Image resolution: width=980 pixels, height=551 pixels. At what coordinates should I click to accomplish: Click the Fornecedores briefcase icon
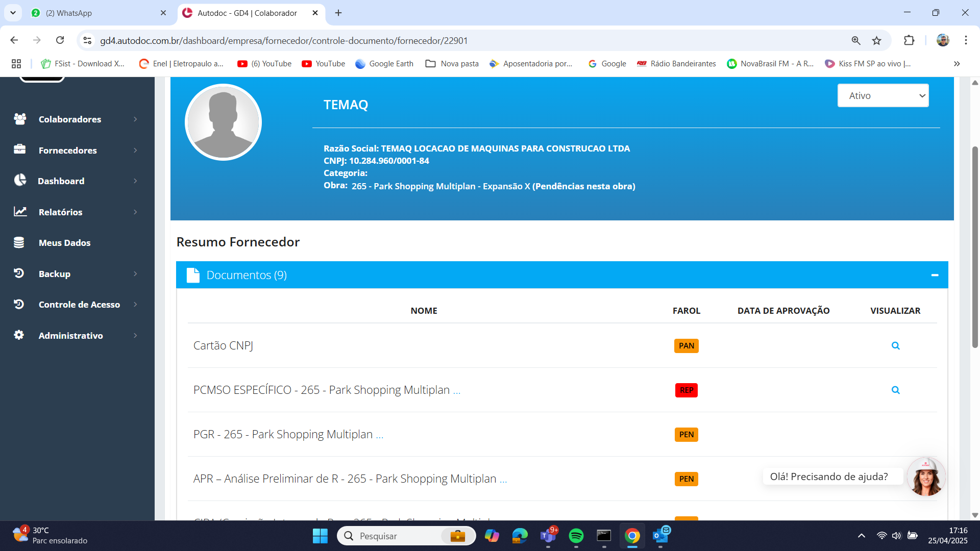click(x=19, y=149)
